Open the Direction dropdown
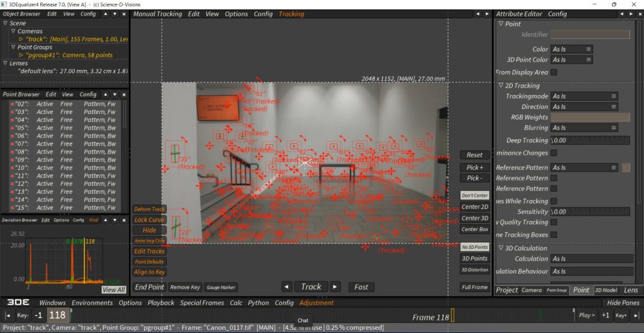The image size is (644, 333). click(x=584, y=106)
